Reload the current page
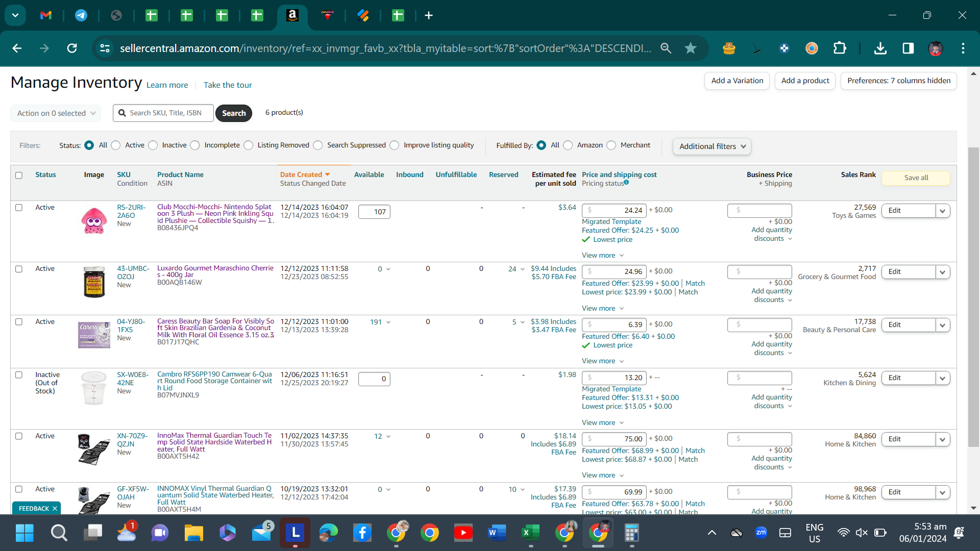This screenshot has height=551, width=980. (72, 48)
